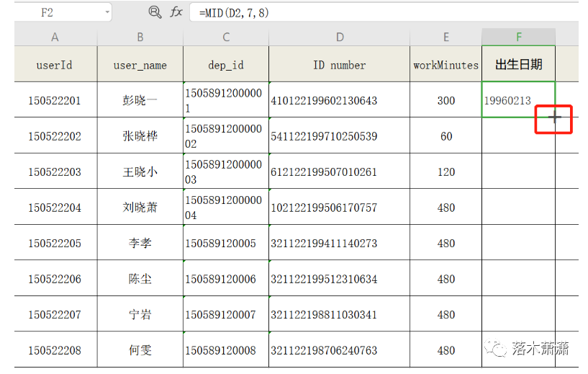Select dep_id cell 150589120006
588x374 pixels.
click(x=226, y=278)
